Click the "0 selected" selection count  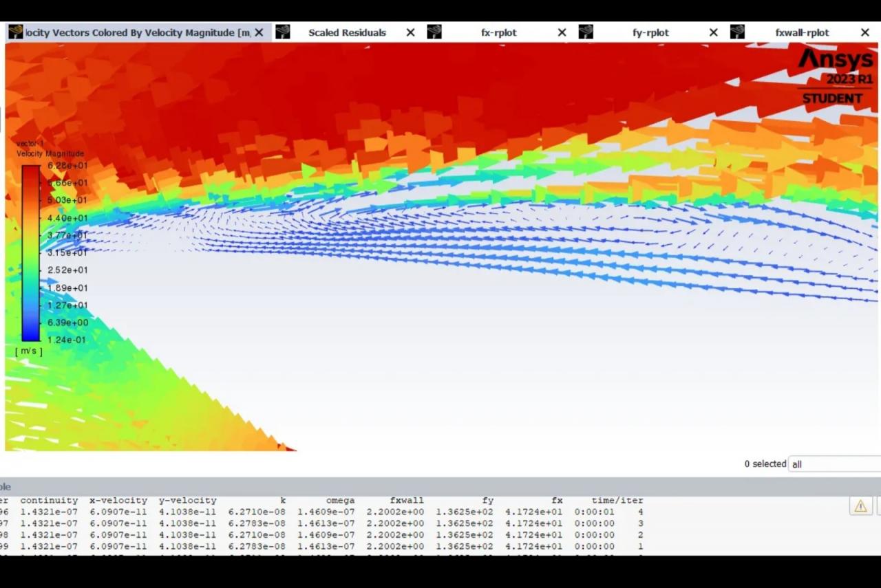[x=765, y=464]
